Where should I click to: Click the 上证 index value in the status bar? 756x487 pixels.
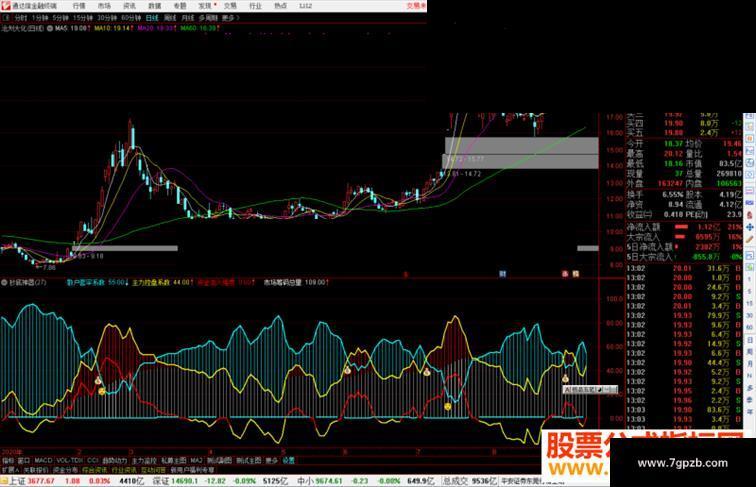(x=41, y=481)
